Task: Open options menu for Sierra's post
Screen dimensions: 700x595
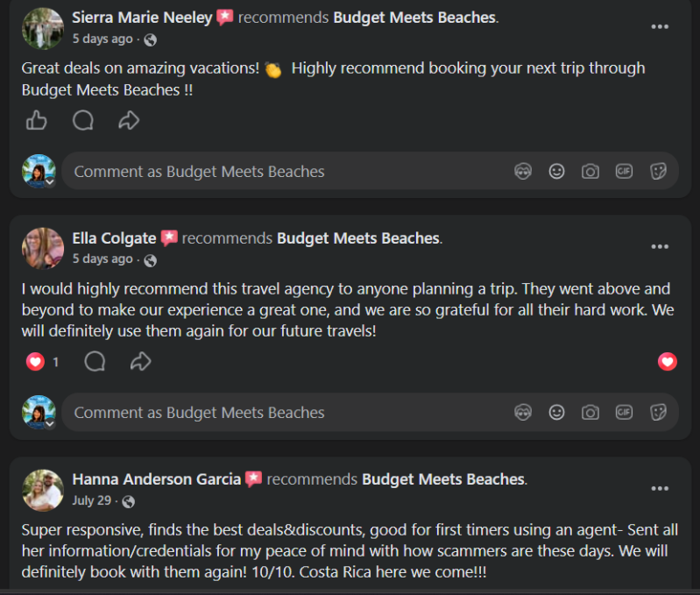Action: (x=660, y=27)
